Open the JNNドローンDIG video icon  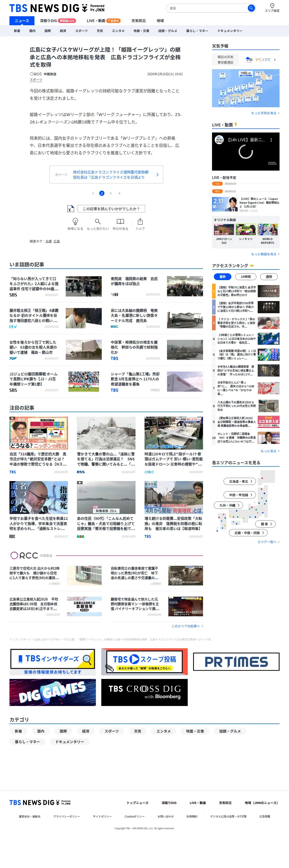click(x=224, y=229)
